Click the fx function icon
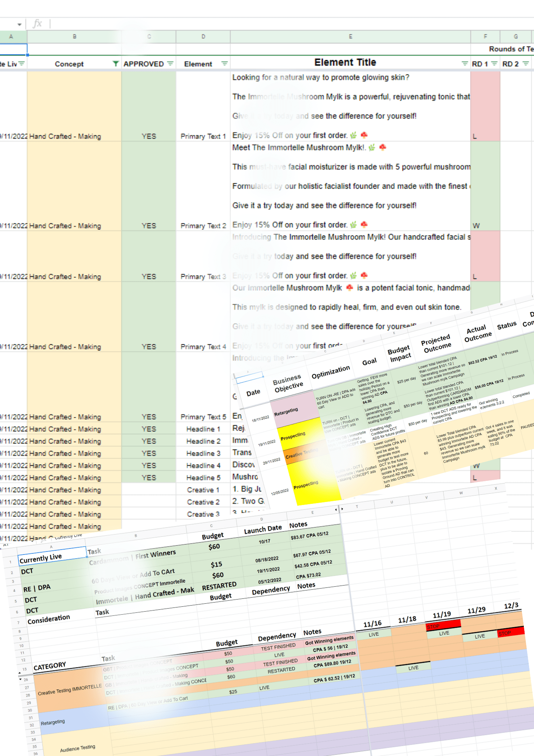 pos(37,24)
